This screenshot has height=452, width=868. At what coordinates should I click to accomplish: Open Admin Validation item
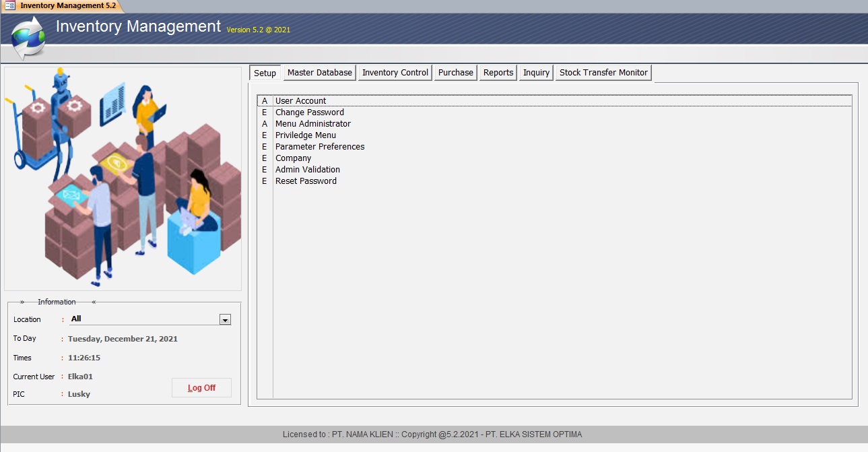pos(307,170)
